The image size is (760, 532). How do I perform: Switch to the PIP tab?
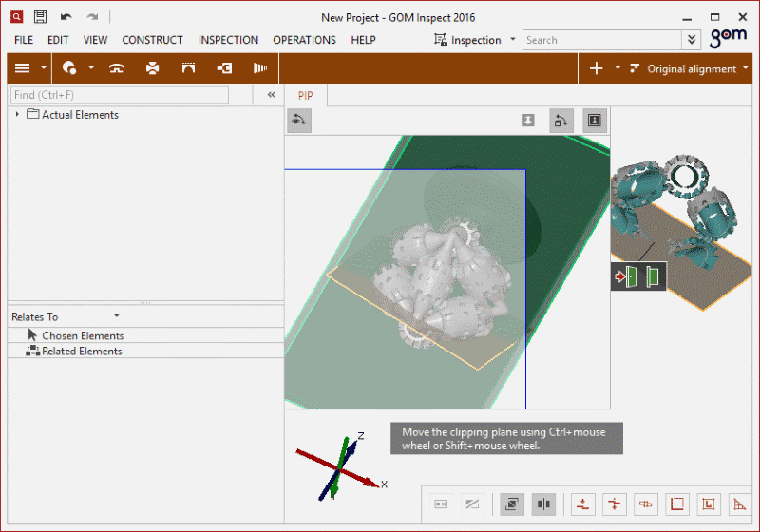(x=305, y=96)
